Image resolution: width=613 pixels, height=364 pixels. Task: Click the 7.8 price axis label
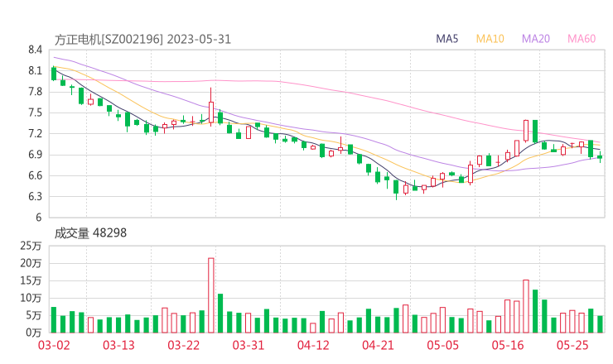point(35,92)
